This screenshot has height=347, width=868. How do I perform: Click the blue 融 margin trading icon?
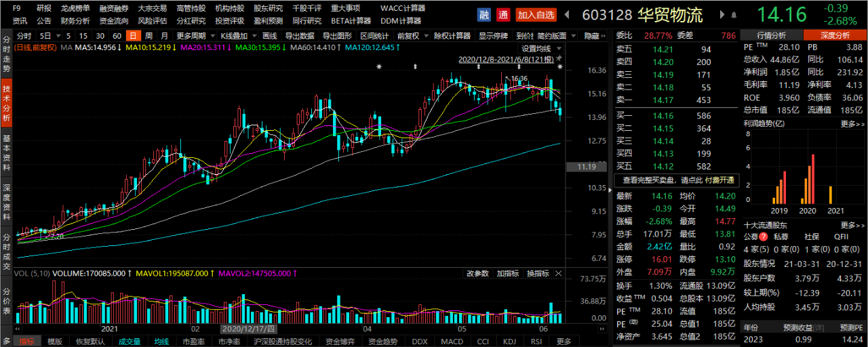pos(484,14)
